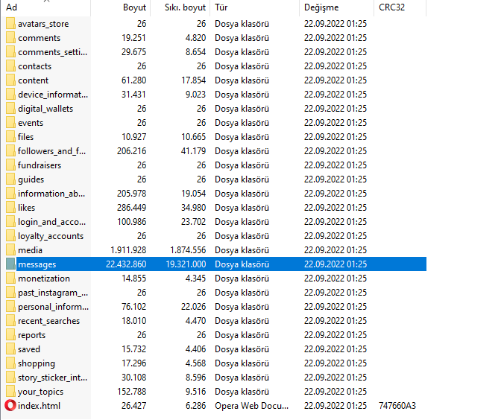Click the CRC32 column header
The height and width of the screenshot is (420, 504).
pos(391,7)
